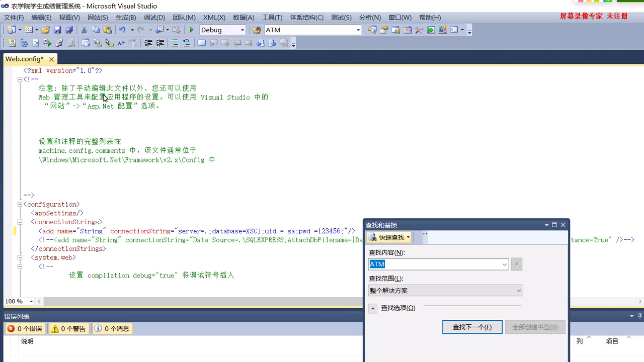
Task: Close the Web.config tab
Action: (51, 59)
